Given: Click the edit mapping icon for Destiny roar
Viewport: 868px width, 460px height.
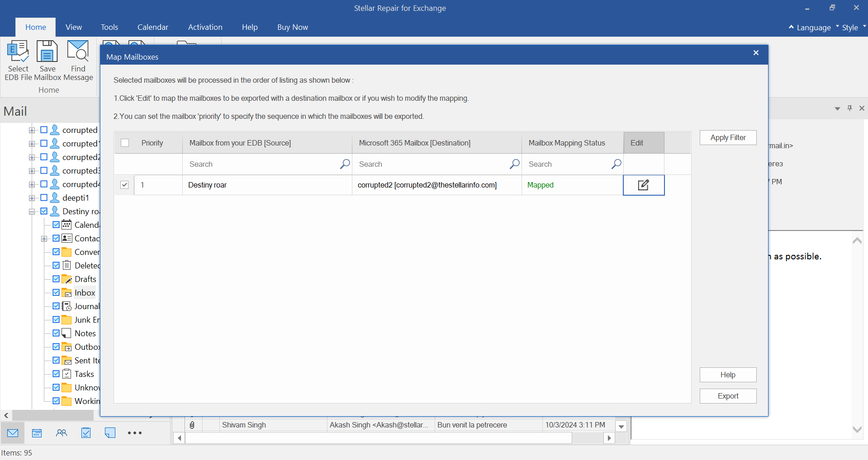Looking at the screenshot, I should [x=643, y=185].
